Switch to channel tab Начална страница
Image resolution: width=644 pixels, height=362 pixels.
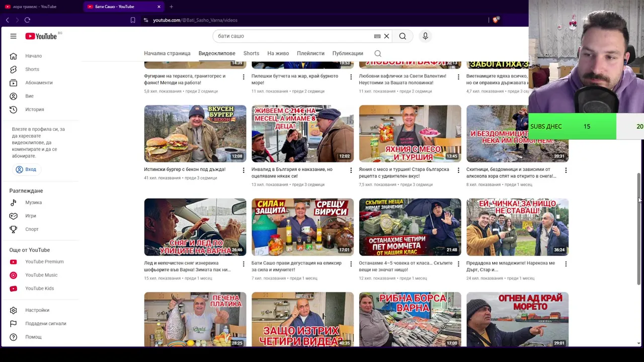pos(167,53)
